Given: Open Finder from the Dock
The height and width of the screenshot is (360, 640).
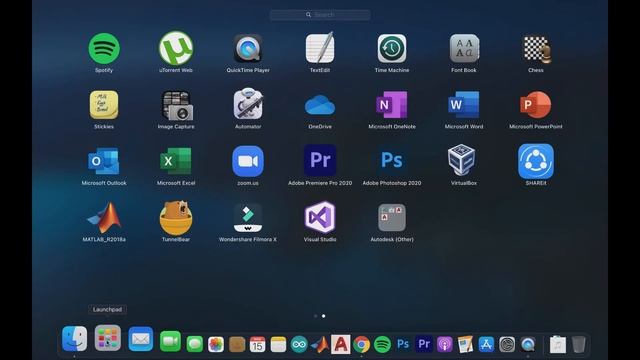Looking at the screenshot, I should point(74,338).
